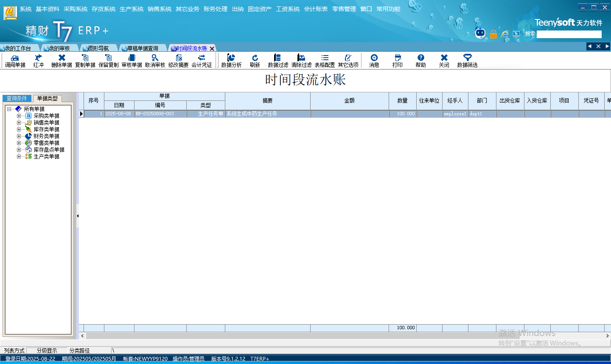Open 数据分析 from the toolbar

231,58
